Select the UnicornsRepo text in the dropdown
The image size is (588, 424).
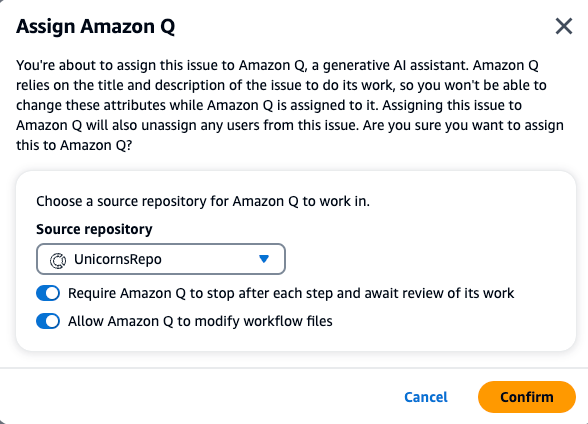(x=118, y=259)
